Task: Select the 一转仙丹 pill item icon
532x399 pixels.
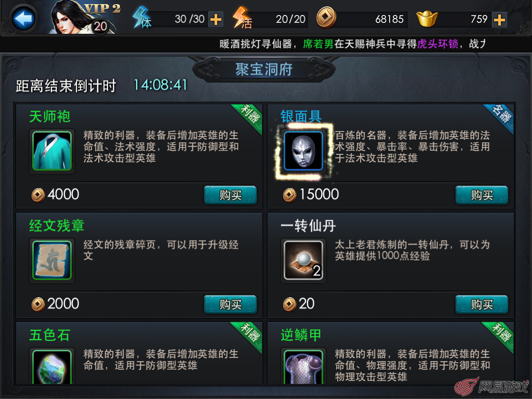Action: 303,260
